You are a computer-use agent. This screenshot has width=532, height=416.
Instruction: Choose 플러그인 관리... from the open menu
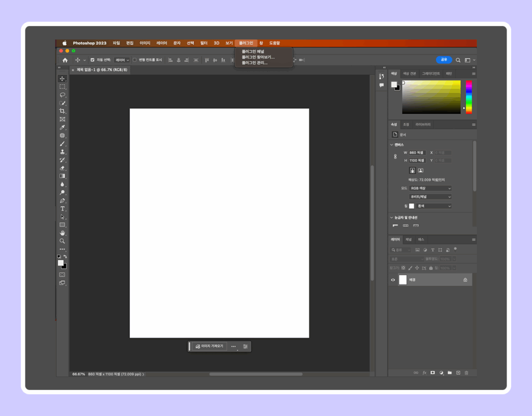point(254,63)
